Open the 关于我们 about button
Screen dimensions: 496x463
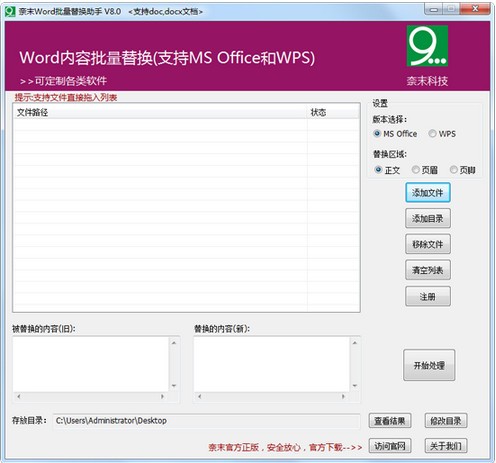(446, 446)
